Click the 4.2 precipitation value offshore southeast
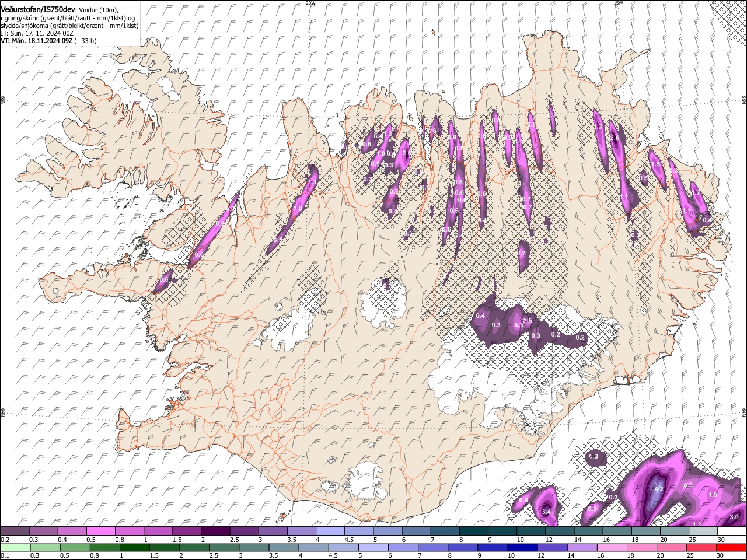This screenshot has width=747, height=560. tap(659, 489)
